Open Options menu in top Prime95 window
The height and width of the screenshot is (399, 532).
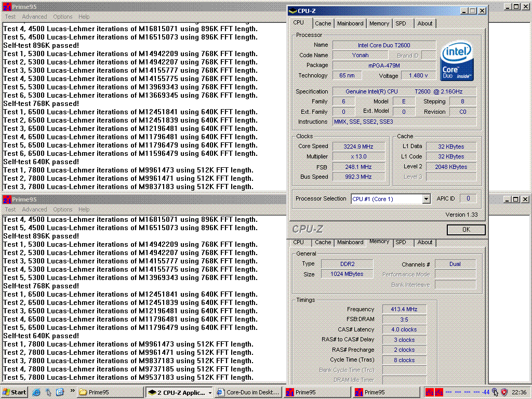[62, 17]
